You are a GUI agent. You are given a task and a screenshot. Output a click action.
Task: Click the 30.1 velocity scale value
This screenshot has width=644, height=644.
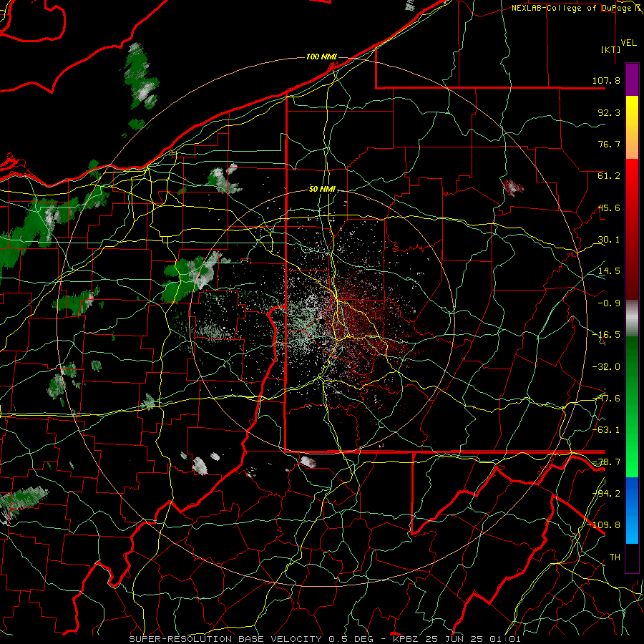point(609,240)
